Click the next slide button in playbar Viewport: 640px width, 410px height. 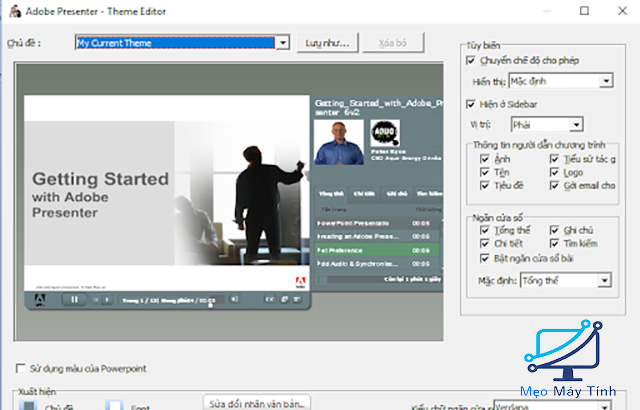tap(107, 300)
